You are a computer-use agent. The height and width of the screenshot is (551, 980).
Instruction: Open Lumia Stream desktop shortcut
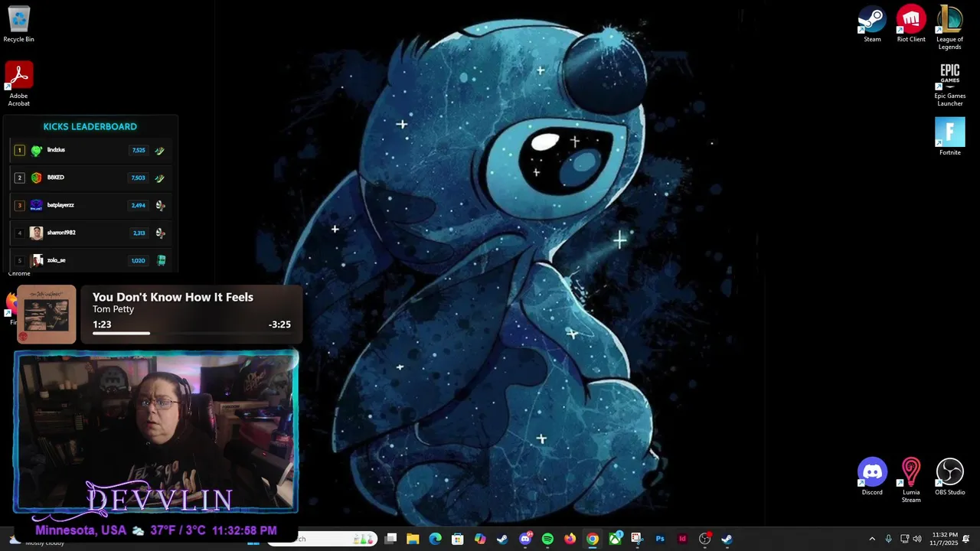point(911,481)
